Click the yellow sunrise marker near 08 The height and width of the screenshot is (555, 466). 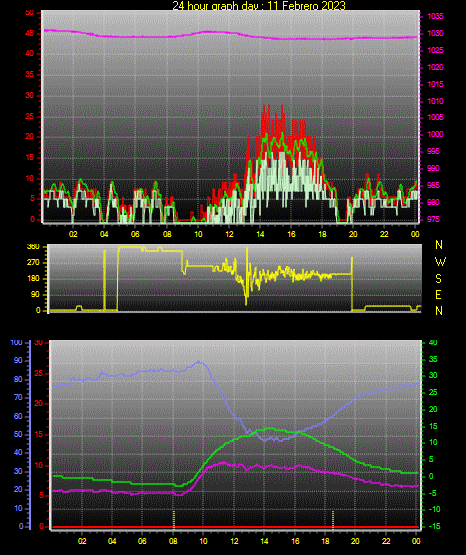tap(174, 520)
